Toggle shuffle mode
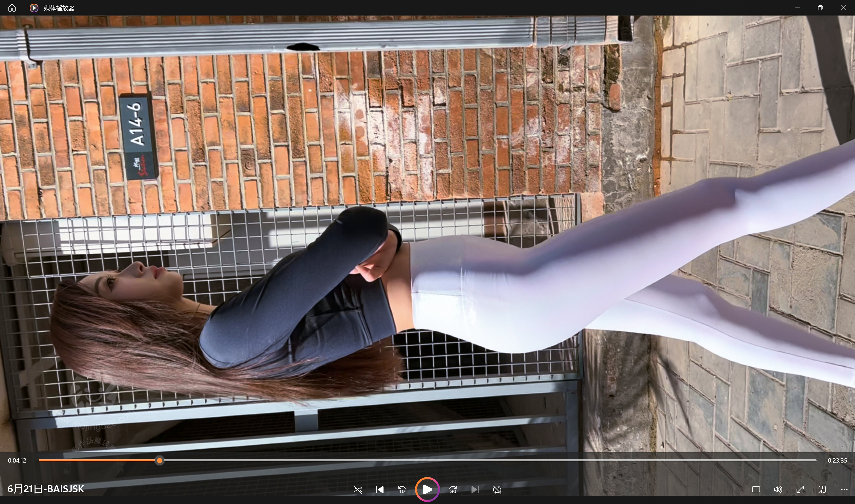855x504 pixels. [x=358, y=489]
